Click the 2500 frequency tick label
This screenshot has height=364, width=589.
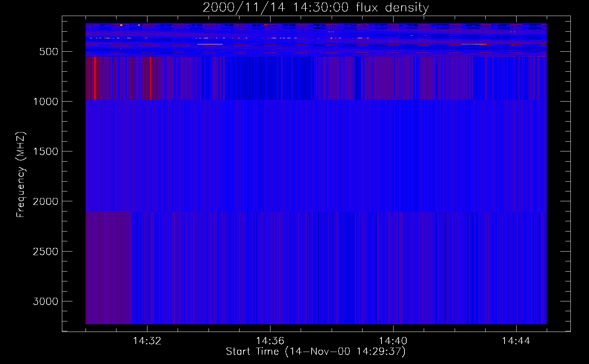point(46,252)
